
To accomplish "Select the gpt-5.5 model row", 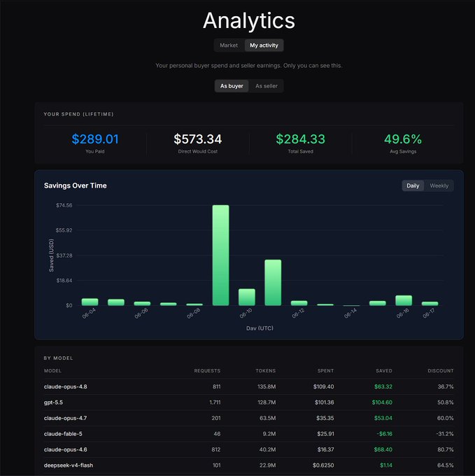I will 249,402.
